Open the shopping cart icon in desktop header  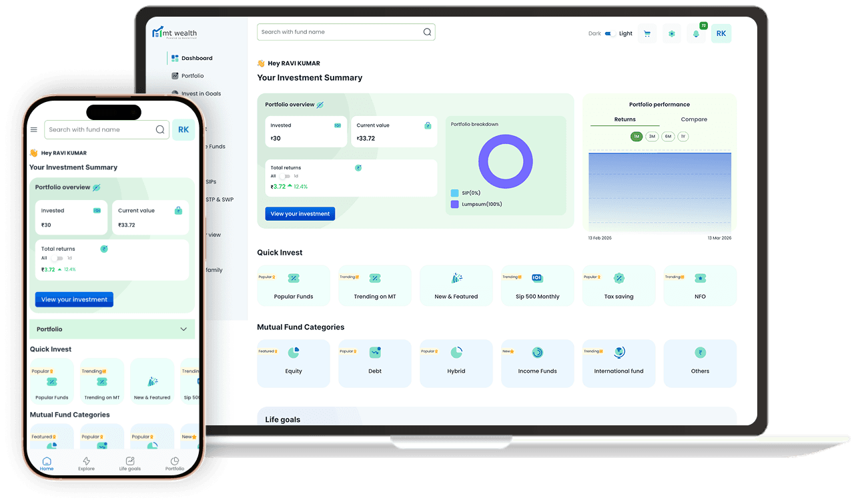click(647, 34)
